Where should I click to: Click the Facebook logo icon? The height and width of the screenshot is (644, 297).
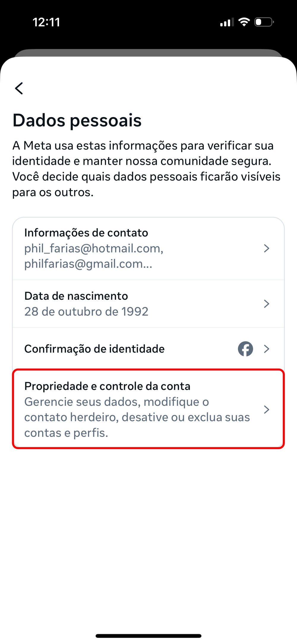(x=245, y=349)
